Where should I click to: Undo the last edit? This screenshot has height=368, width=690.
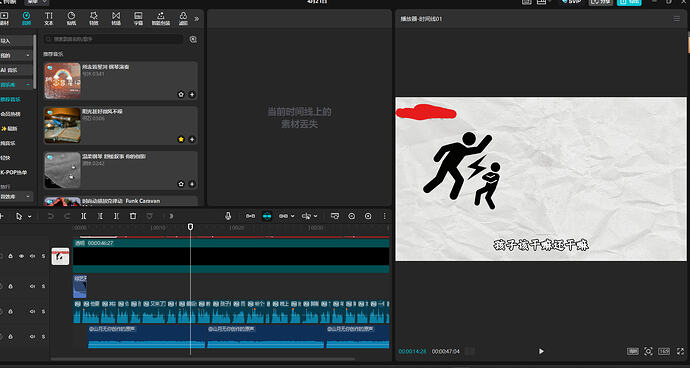[x=51, y=216]
